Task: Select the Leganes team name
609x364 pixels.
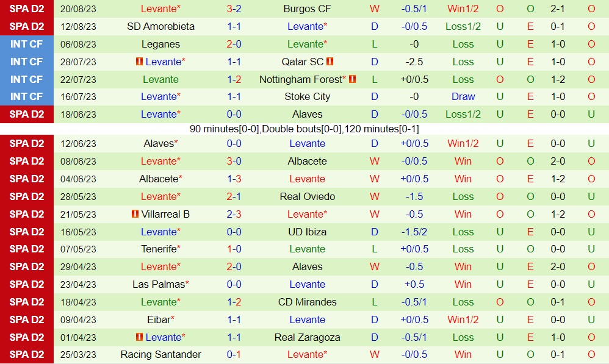Action: click(x=160, y=44)
